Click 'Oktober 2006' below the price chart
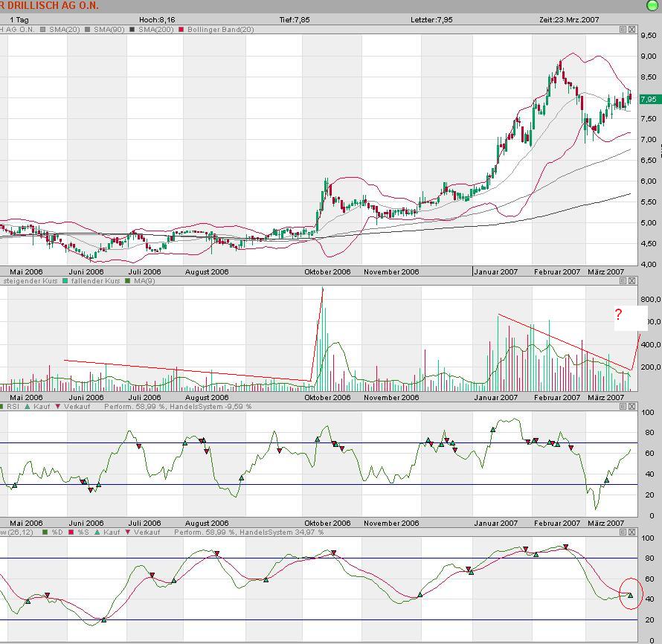This screenshot has height=644, width=662. [327, 271]
